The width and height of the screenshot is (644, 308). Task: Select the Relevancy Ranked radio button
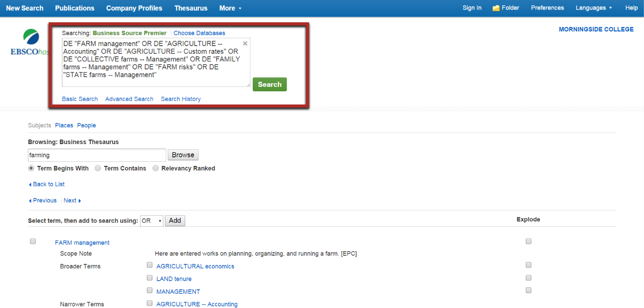(x=156, y=168)
